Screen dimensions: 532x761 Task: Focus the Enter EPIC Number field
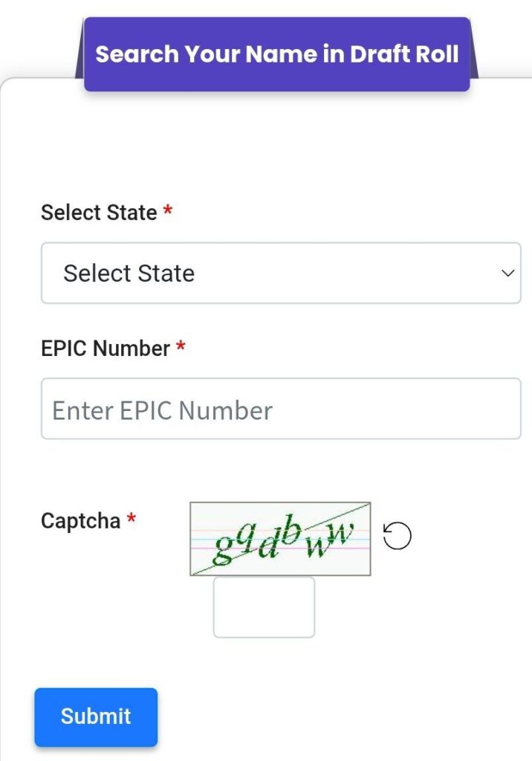(x=281, y=409)
